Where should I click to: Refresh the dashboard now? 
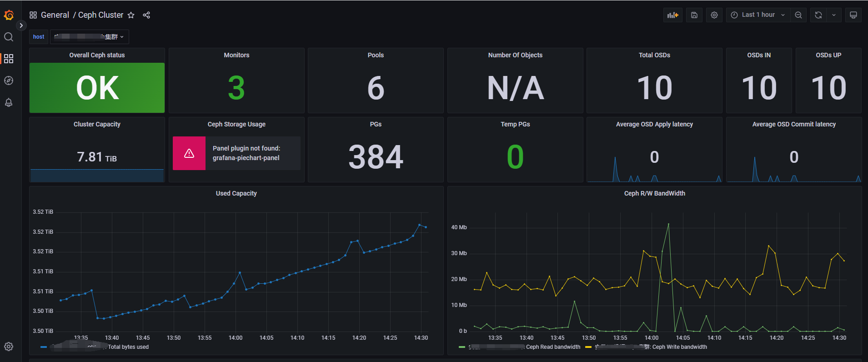818,15
